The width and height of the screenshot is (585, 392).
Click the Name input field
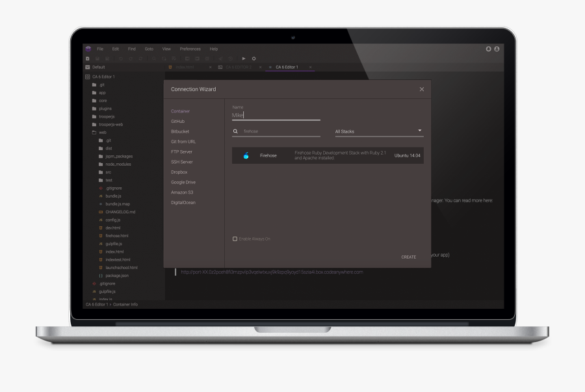276,115
